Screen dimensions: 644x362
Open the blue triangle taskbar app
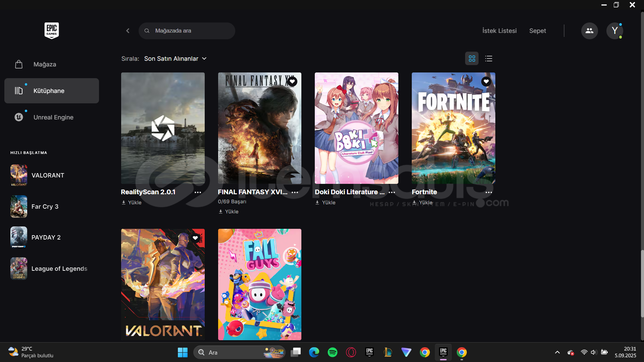pos(406,352)
